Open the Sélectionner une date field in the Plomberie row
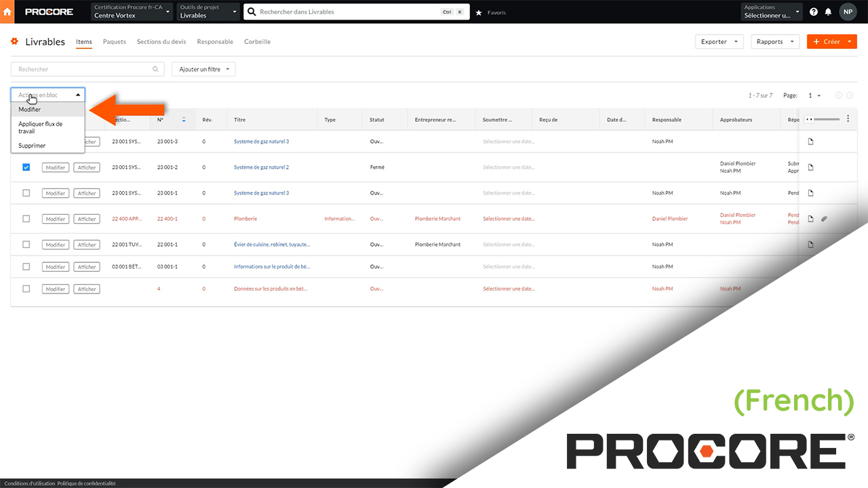Image resolution: width=868 pixels, height=488 pixels. point(509,219)
